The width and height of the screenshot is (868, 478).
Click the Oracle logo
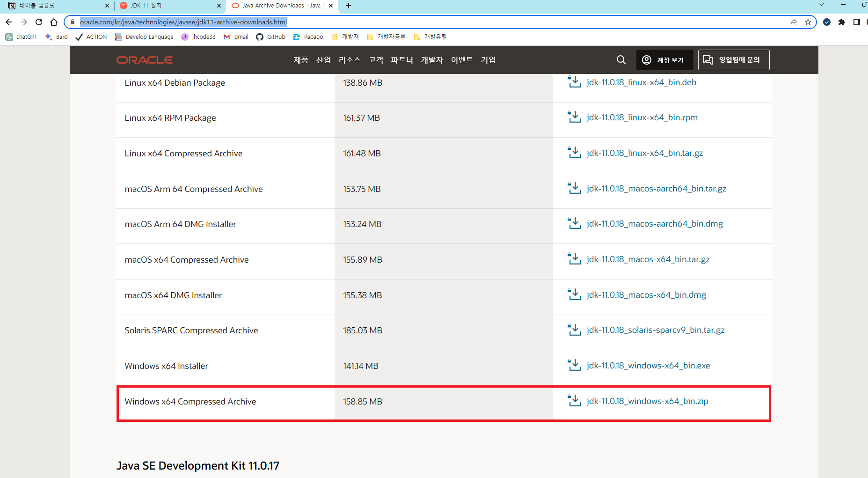pyautogui.click(x=145, y=60)
